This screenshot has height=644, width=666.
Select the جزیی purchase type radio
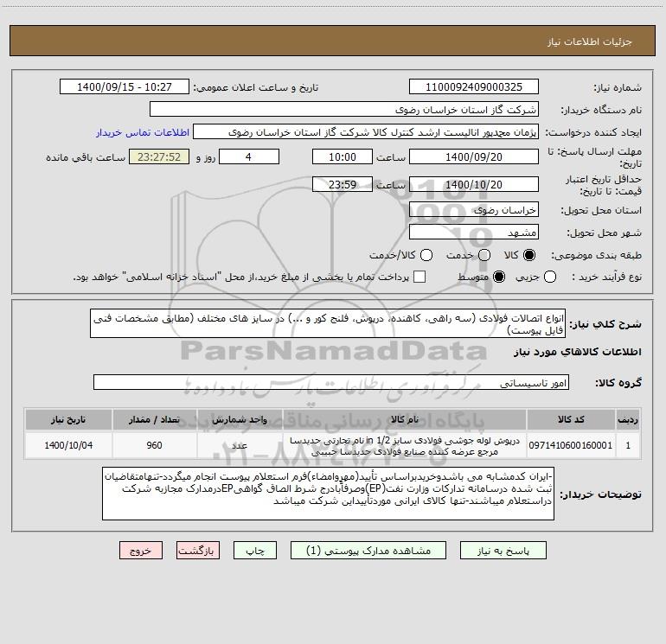click(x=550, y=277)
